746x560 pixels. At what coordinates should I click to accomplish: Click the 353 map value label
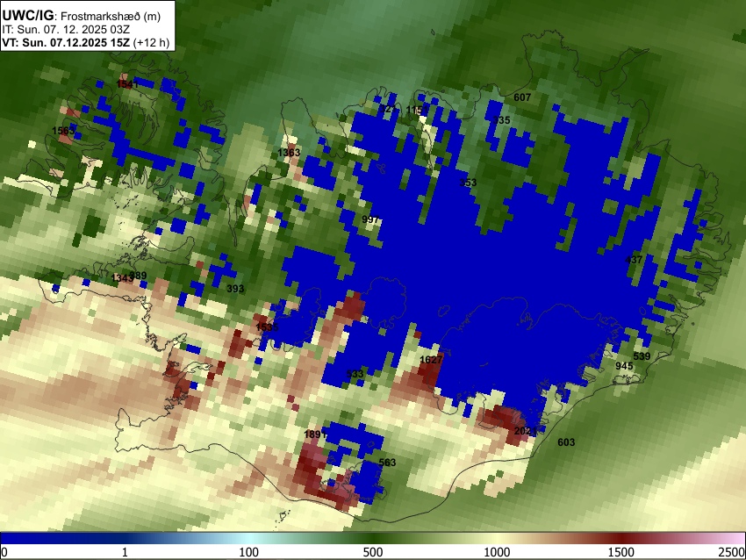[468, 183]
